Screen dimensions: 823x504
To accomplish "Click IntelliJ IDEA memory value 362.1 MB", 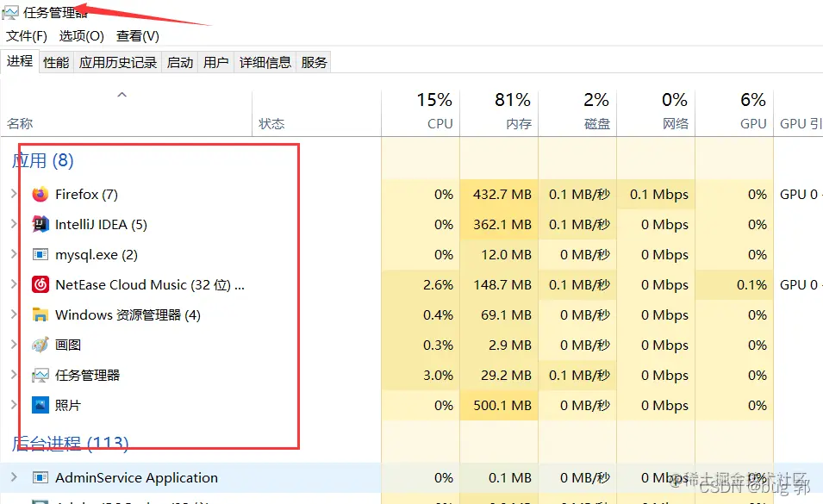I will tap(502, 225).
